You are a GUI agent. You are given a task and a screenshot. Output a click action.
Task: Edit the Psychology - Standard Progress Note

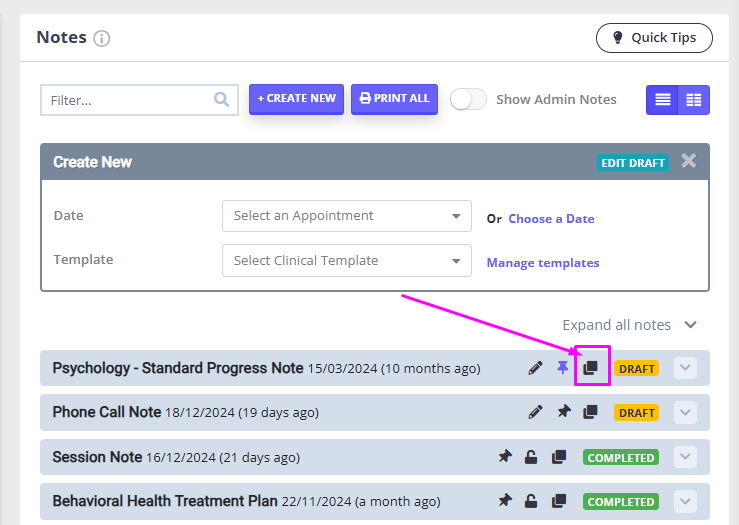point(536,368)
